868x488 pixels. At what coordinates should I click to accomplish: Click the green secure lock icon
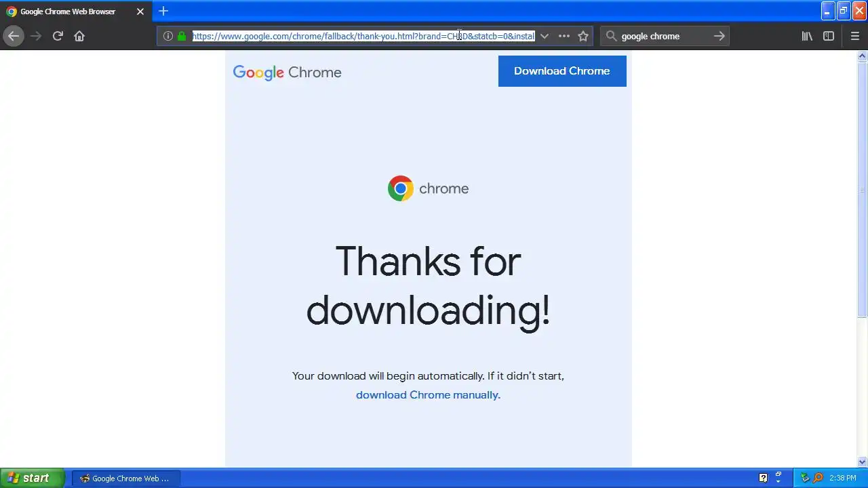[182, 36]
